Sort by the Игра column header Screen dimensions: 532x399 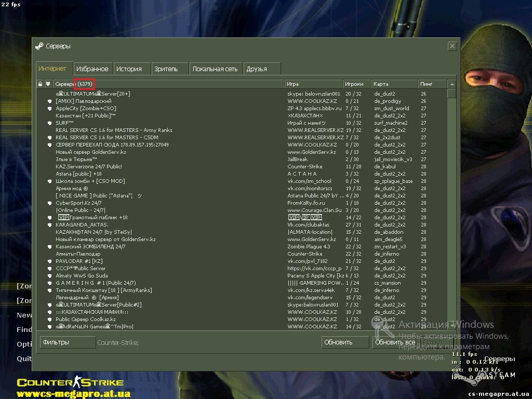tap(314, 84)
